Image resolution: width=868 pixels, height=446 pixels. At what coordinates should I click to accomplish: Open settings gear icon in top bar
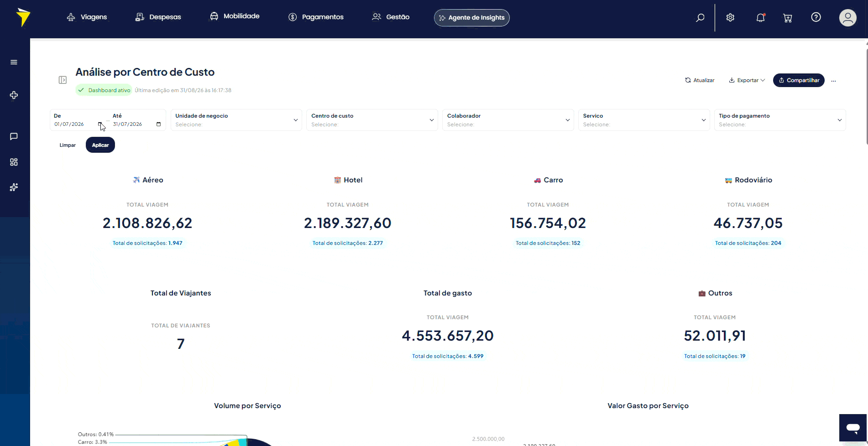coord(730,17)
